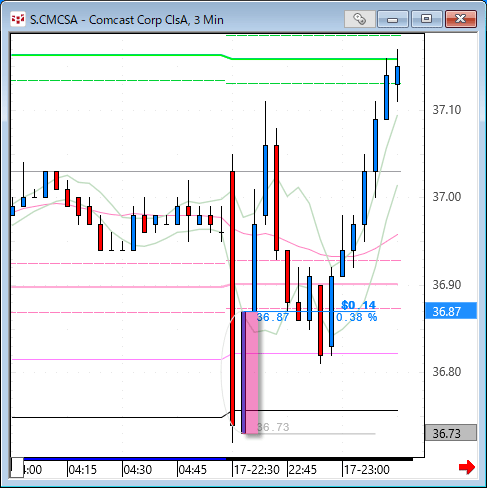The image size is (487, 488).
Task: Click the $0.14 profit label
Action: [x=358, y=305]
